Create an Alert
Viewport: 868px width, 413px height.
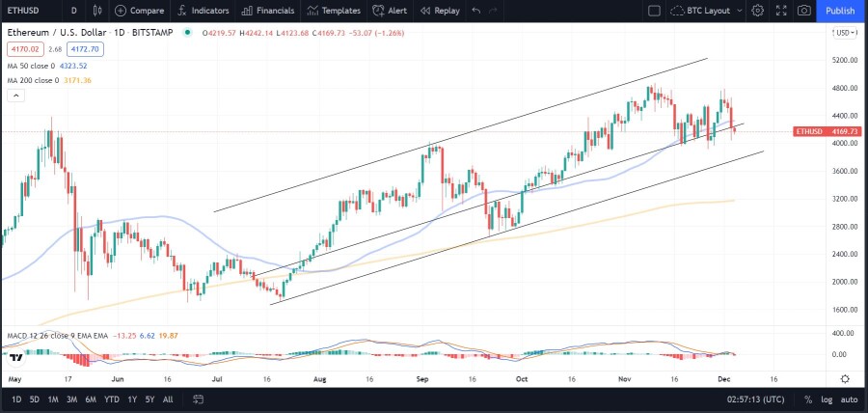click(391, 11)
